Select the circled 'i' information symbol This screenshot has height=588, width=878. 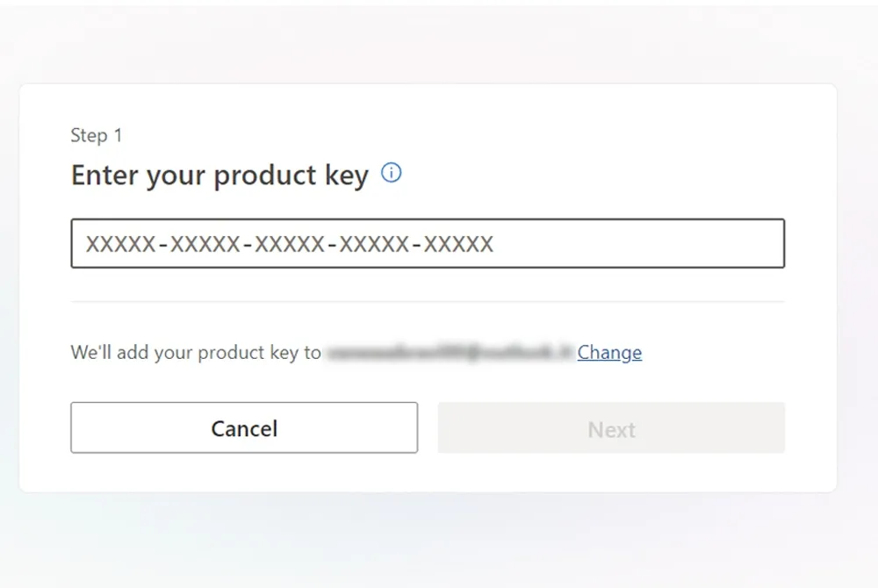(392, 173)
